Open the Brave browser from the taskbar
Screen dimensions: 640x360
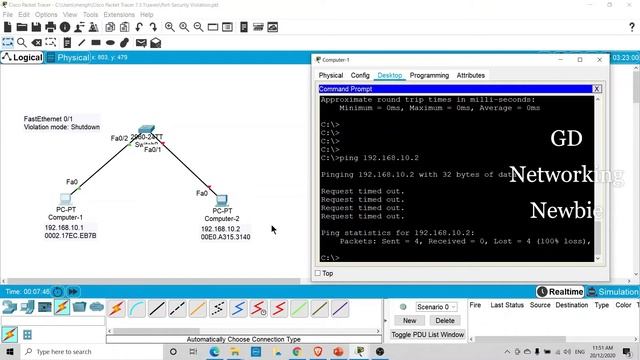(318, 351)
